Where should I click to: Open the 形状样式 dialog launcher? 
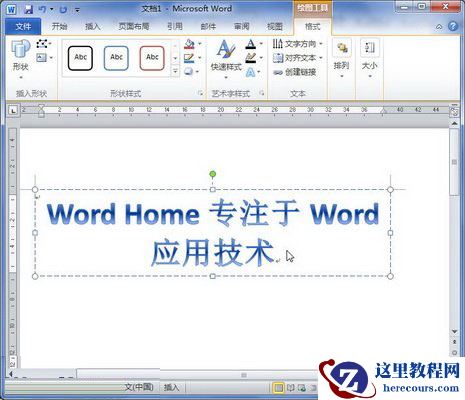pos(200,93)
